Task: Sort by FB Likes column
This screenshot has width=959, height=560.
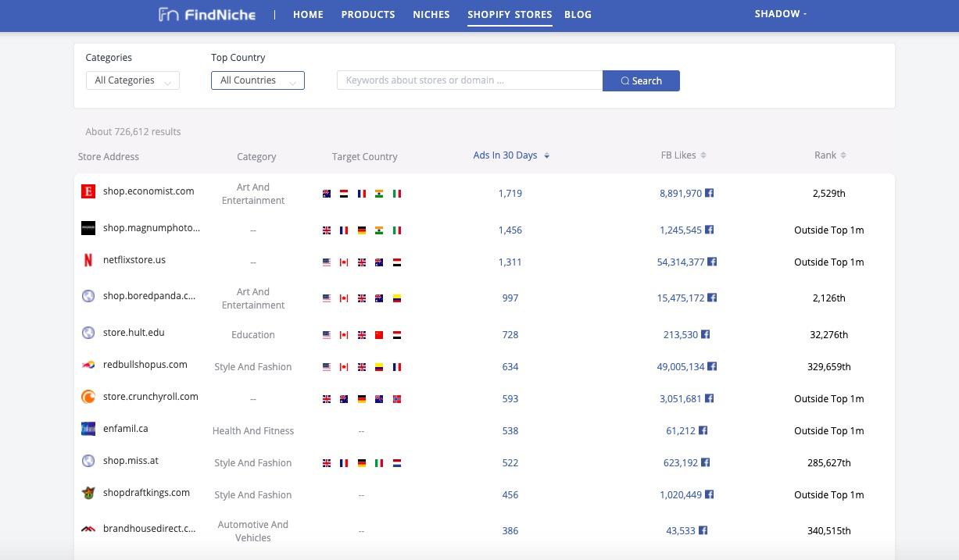Action: pos(684,155)
